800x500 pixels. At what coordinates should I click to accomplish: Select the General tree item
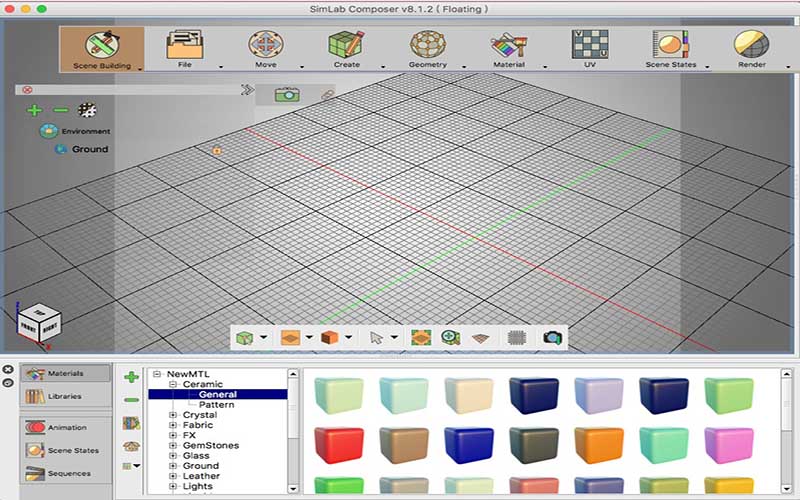pyautogui.click(x=218, y=394)
